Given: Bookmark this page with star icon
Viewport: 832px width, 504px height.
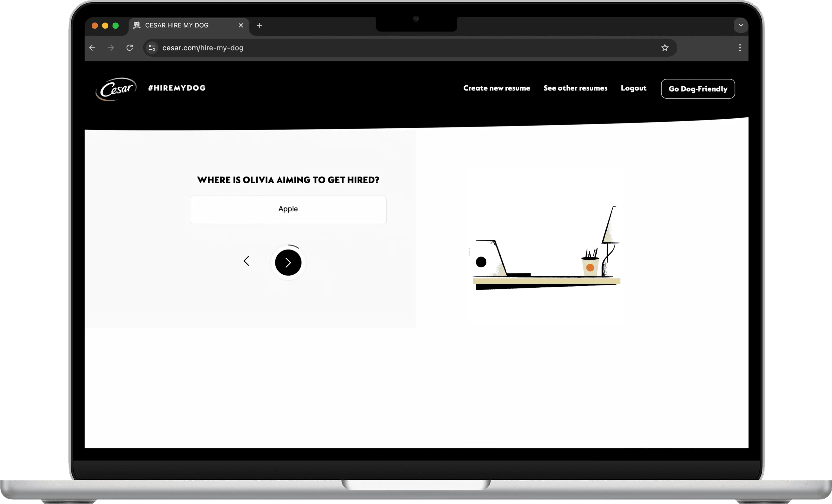Looking at the screenshot, I should 665,48.
